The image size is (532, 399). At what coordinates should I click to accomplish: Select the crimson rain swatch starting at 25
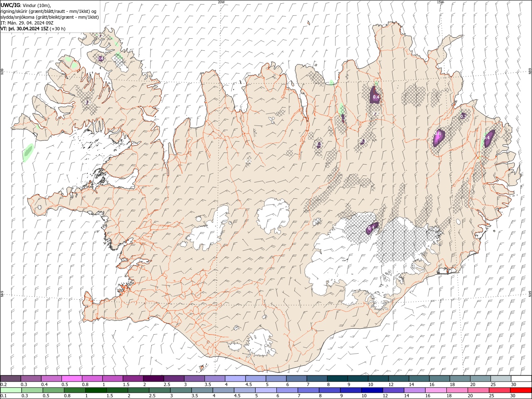(x=500, y=390)
